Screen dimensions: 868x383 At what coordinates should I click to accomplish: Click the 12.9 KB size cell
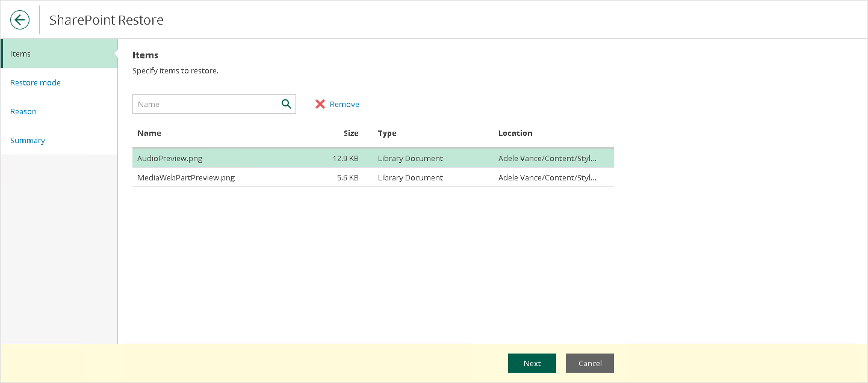point(346,158)
